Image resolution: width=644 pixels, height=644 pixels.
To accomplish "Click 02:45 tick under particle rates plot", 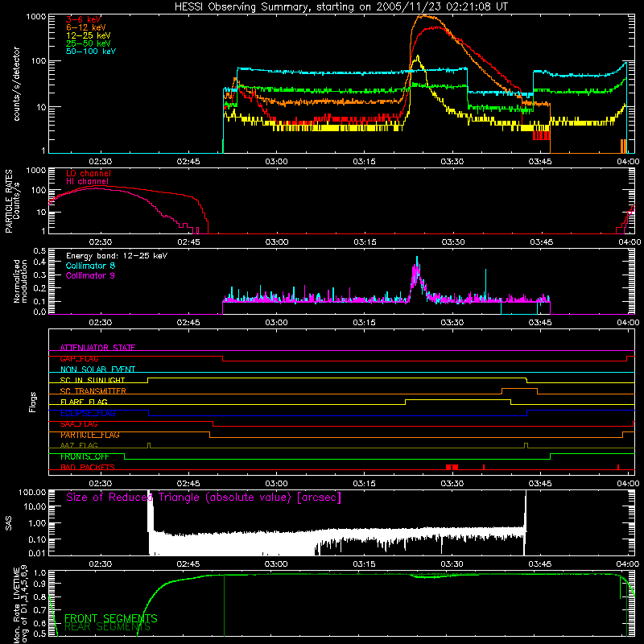I will pyautogui.click(x=188, y=242).
